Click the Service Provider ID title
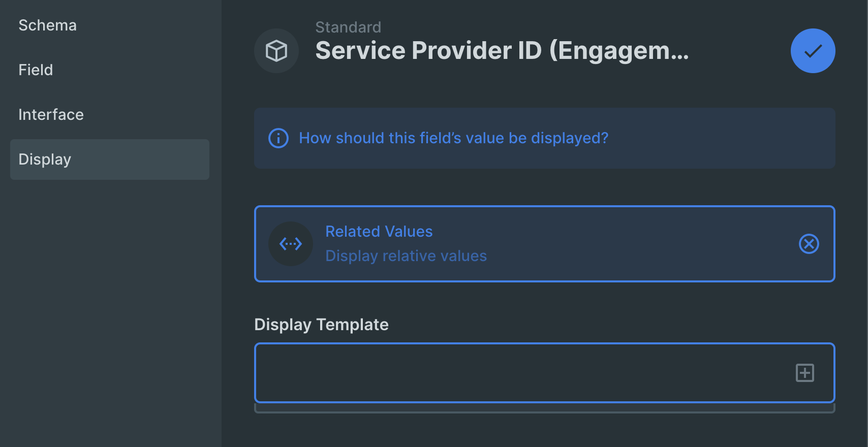 click(x=502, y=51)
